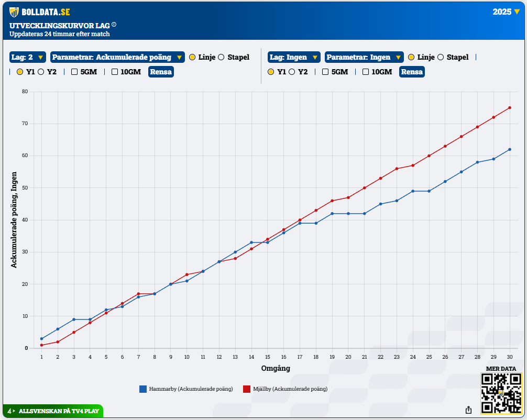Image resolution: width=527 pixels, height=420 pixels.
Task: Expand the 'Lag: Ingen' dropdown
Action: coord(294,57)
